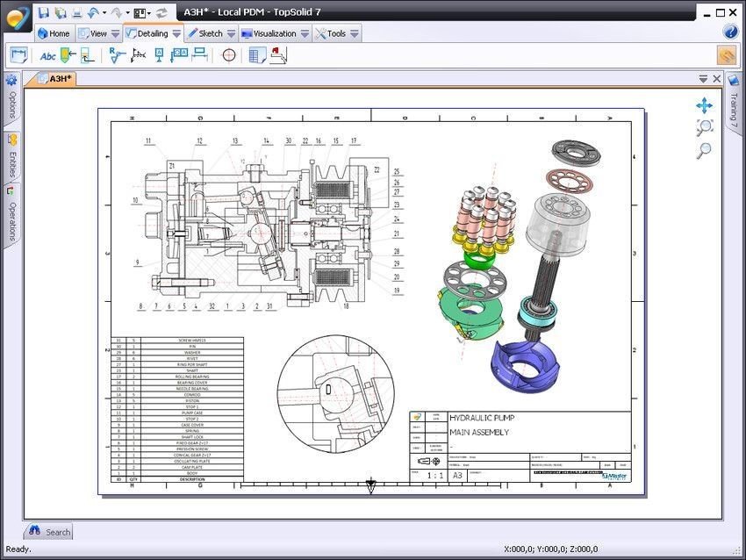746x560 pixels.
Task: Click the blue pan arrows view control
Action: click(x=704, y=105)
